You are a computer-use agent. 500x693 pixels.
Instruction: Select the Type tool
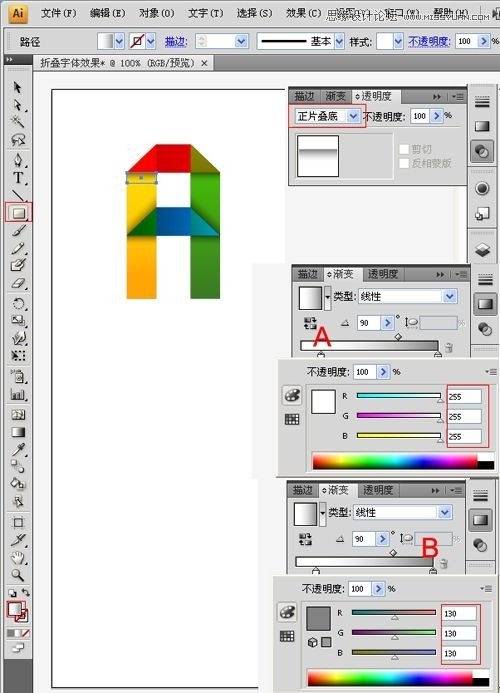pyautogui.click(x=18, y=178)
